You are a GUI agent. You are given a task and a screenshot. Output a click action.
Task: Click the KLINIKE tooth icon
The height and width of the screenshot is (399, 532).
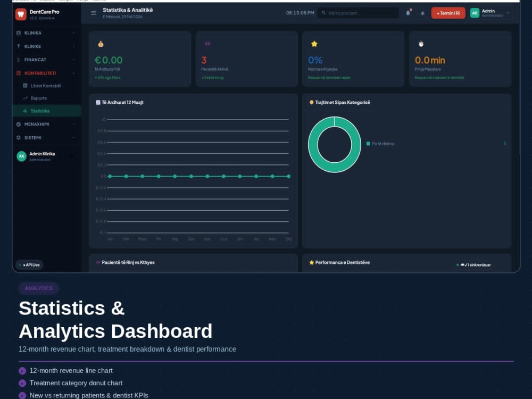[18, 46]
